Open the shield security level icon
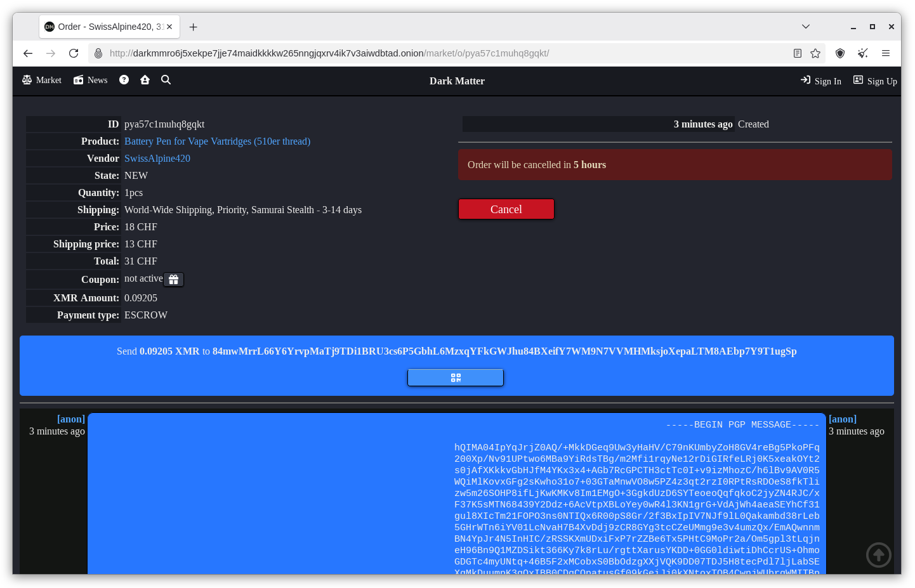 (x=839, y=53)
